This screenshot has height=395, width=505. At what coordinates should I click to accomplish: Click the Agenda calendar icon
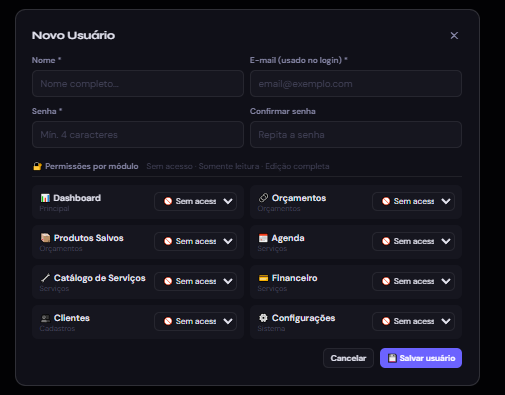point(263,238)
